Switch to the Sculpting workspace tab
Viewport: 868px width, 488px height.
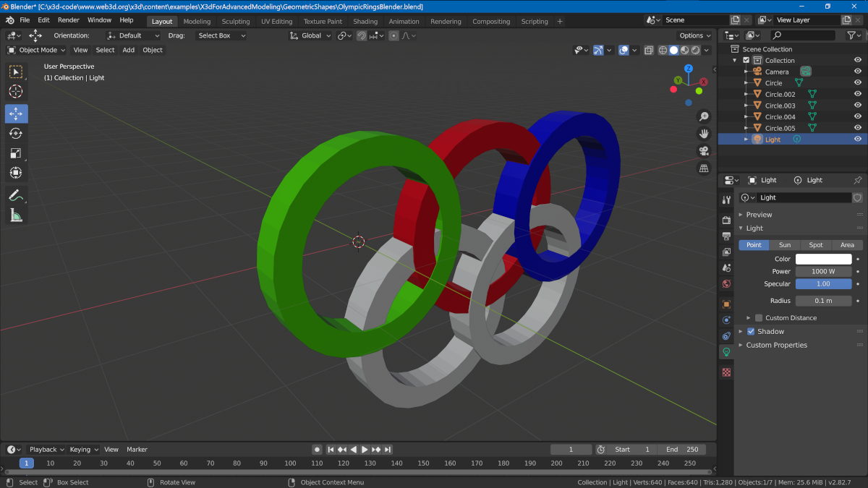pyautogui.click(x=235, y=21)
